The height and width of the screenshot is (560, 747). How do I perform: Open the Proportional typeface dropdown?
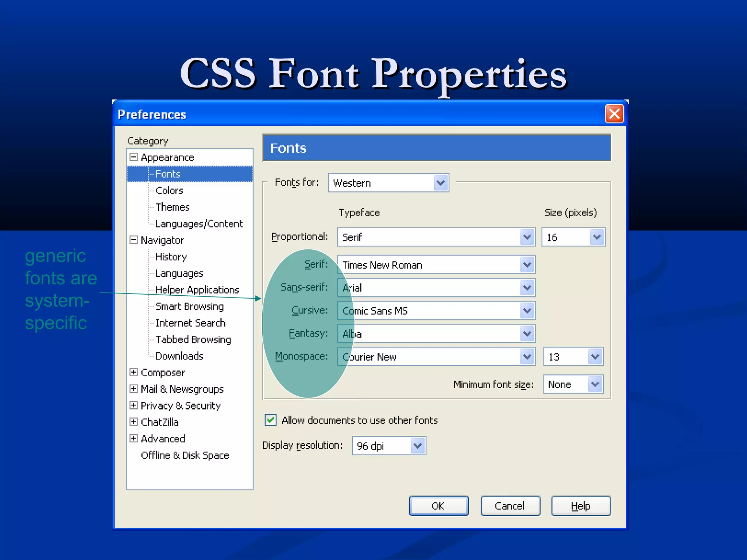tap(527, 237)
